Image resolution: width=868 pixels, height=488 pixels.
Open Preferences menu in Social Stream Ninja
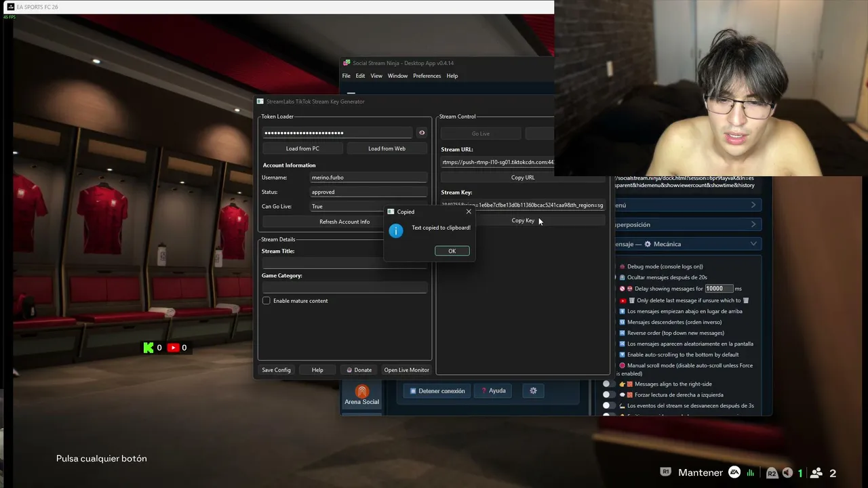(427, 76)
